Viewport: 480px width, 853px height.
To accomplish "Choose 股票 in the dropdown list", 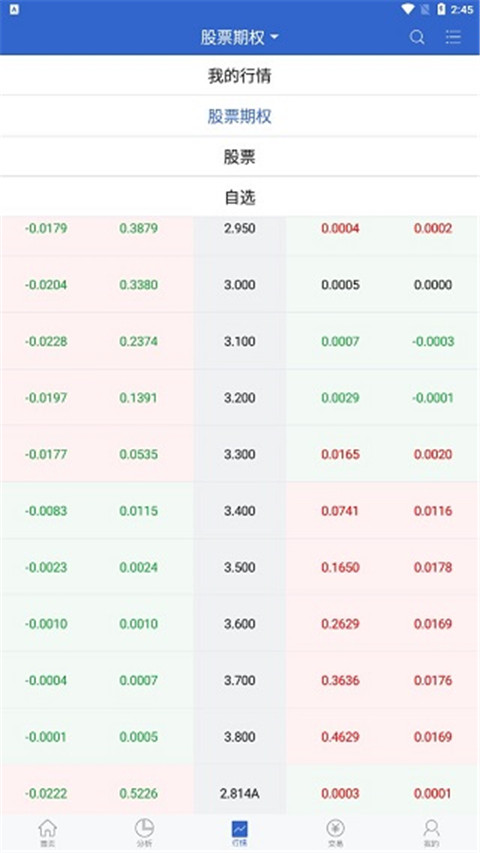I will [239, 157].
